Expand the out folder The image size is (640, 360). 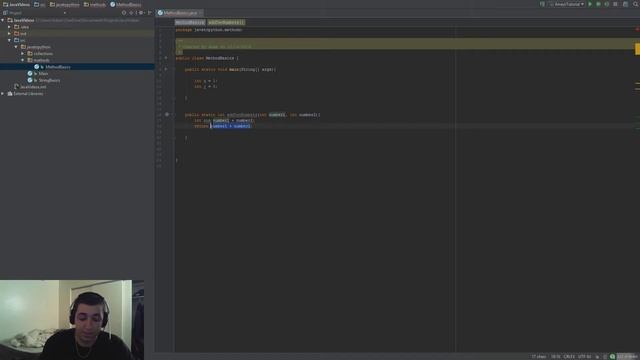point(9,33)
